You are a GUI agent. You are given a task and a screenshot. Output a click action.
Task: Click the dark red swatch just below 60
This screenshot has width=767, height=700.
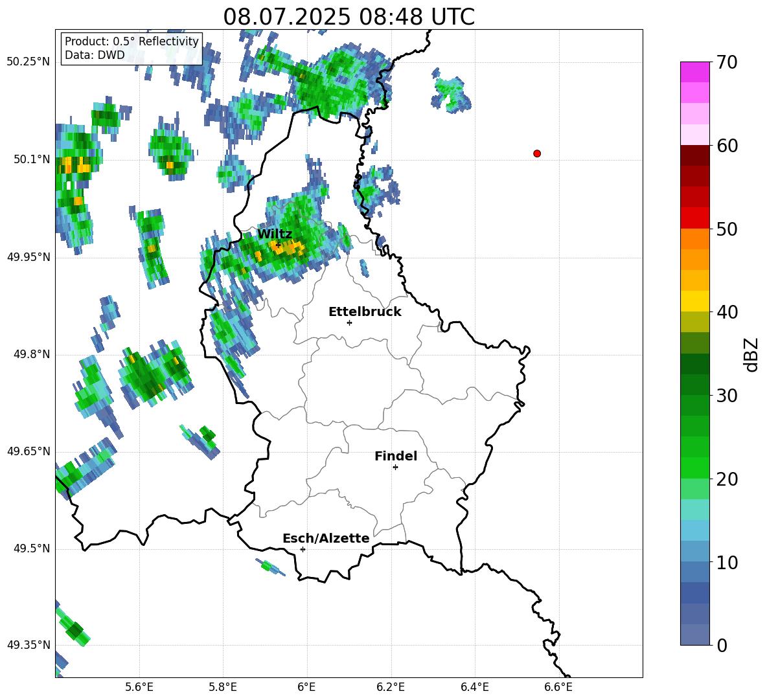[x=694, y=155]
